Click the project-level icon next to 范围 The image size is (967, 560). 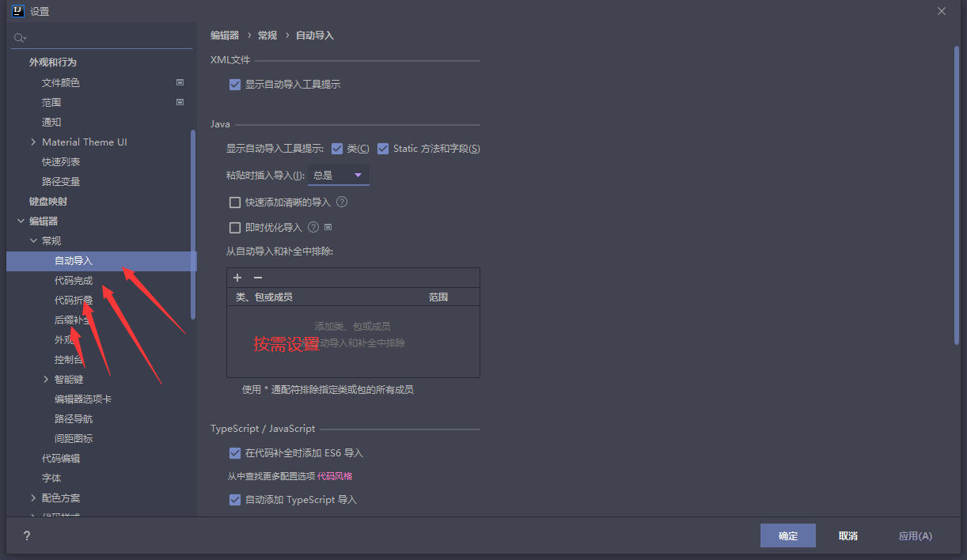(180, 102)
